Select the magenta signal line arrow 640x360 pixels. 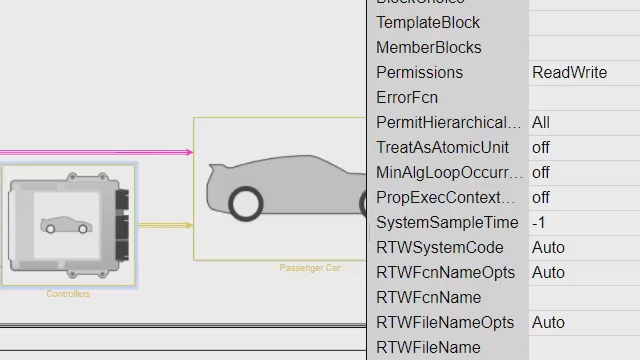pos(96,152)
